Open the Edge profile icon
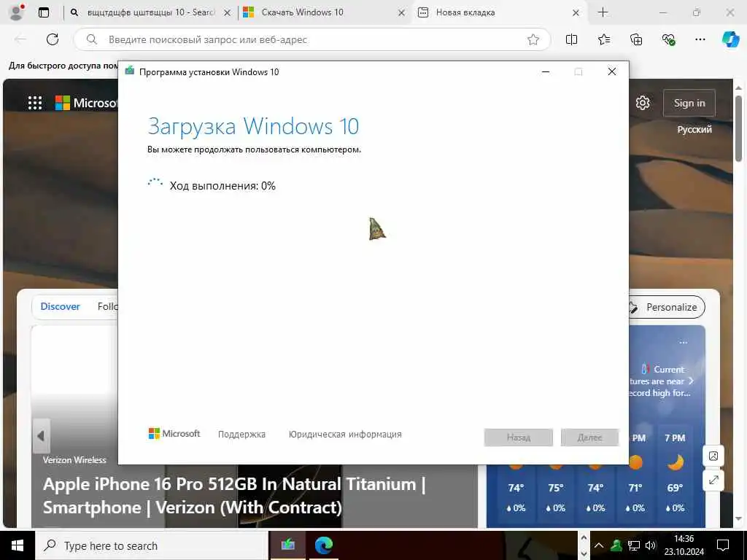Screen dimensions: 747x560 [x=16, y=12]
